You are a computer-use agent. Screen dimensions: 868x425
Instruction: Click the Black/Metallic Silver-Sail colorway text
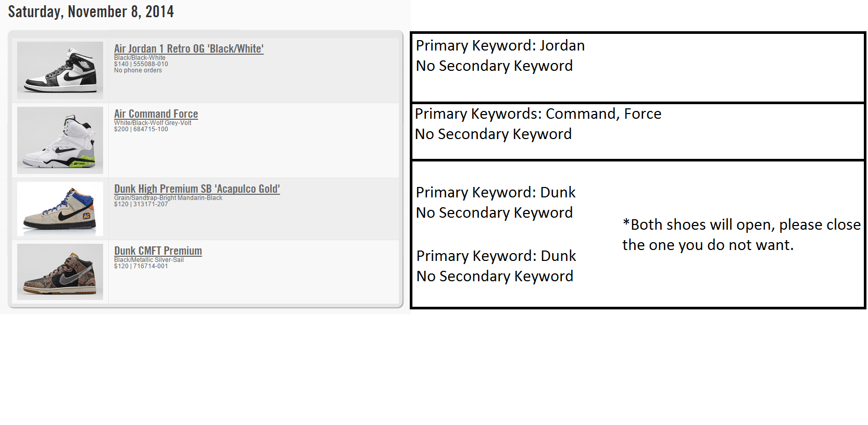[149, 260]
